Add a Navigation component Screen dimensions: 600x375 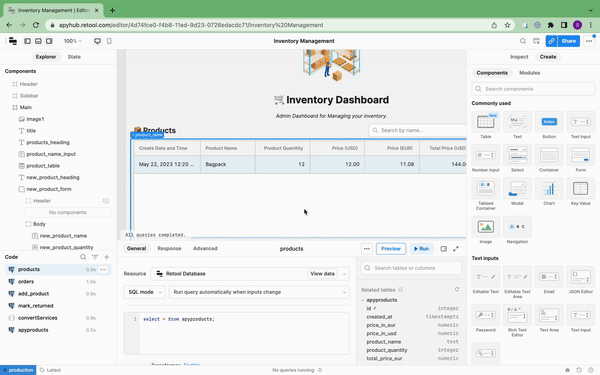pyautogui.click(x=517, y=230)
